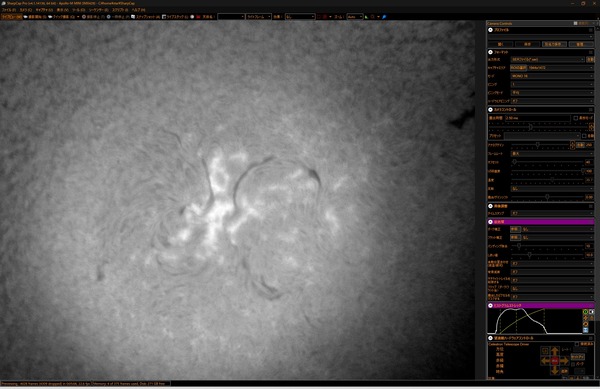Open Live Stack from the toolbar
This screenshot has width=600, height=389.
(x=175, y=17)
